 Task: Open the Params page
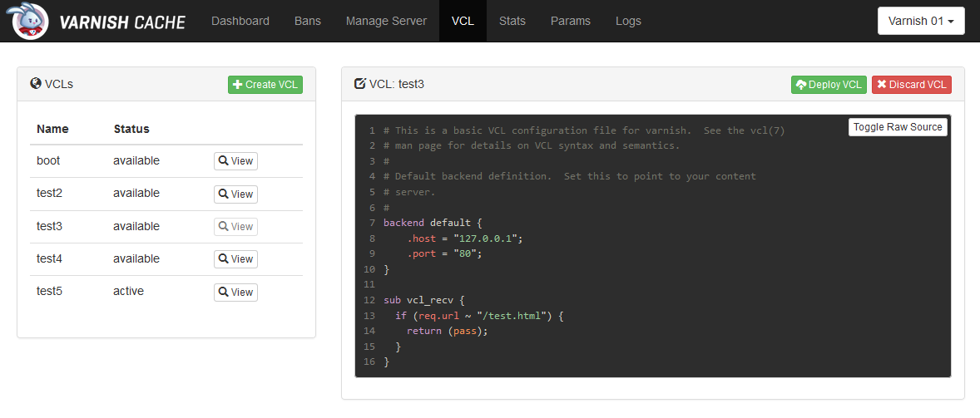click(x=571, y=22)
